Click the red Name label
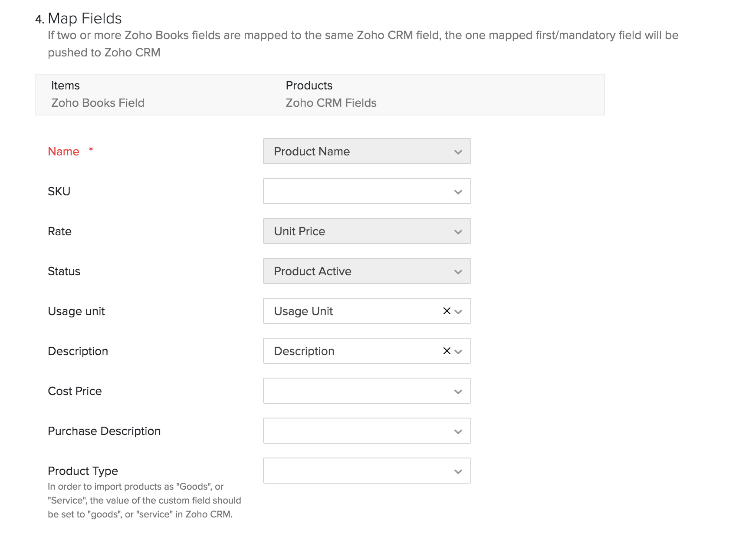729x560 pixels. 64,152
